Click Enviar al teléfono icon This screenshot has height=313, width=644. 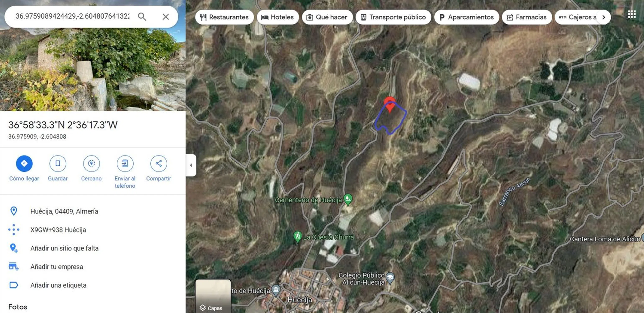coord(125,164)
